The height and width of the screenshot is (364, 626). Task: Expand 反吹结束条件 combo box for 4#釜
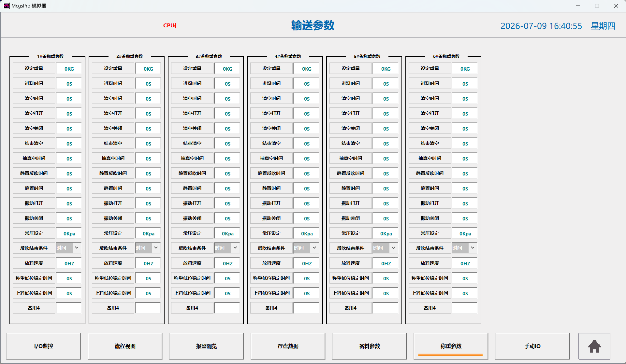[314, 248]
